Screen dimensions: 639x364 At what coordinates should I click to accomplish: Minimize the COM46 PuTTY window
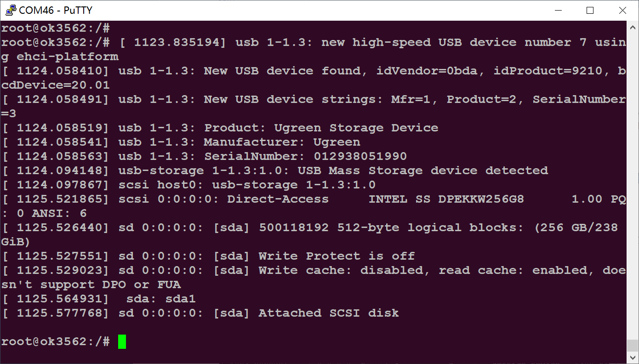tap(559, 10)
